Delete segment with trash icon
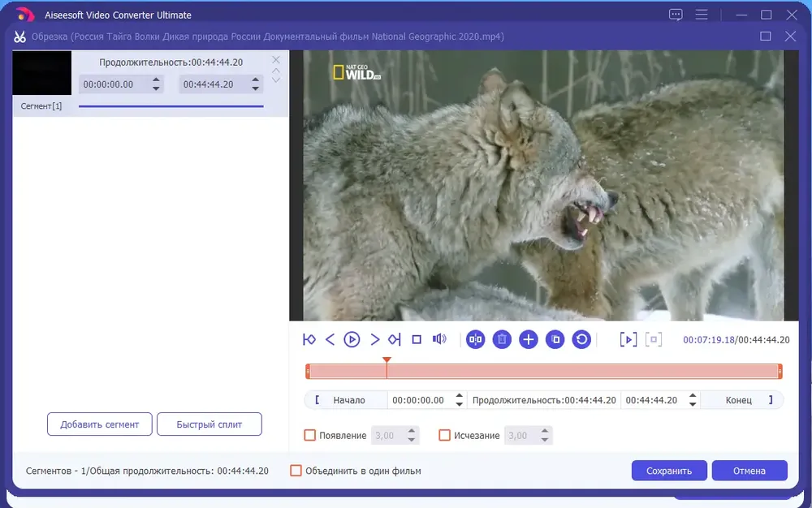 click(x=502, y=340)
